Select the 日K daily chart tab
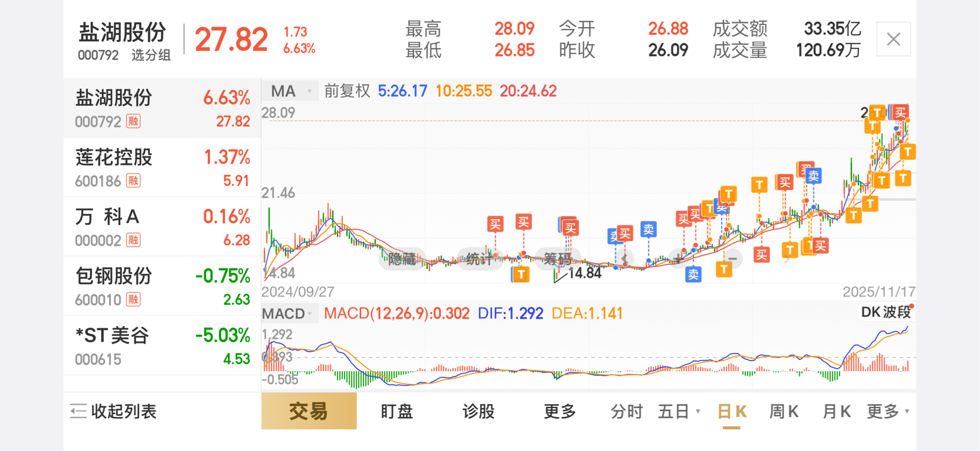 (732, 412)
